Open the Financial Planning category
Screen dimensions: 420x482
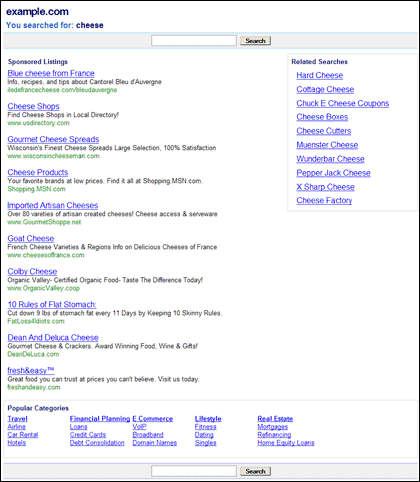(100, 419)
